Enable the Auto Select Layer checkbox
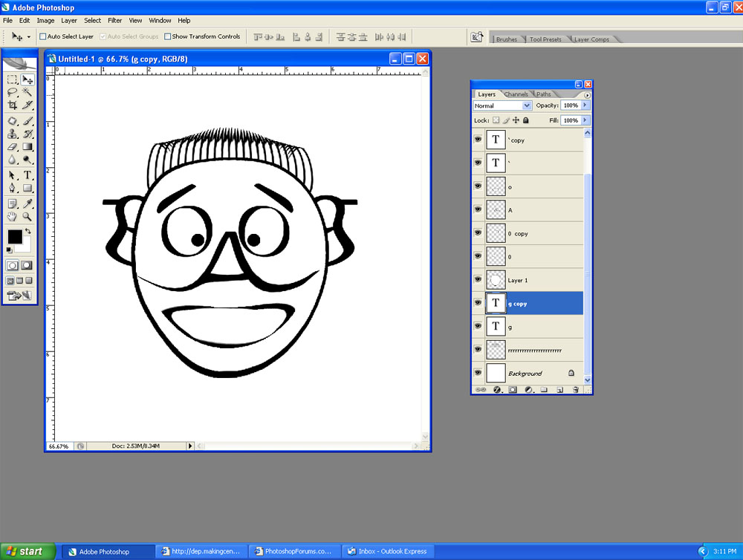Image resolution: width=743 pixels, height=560 pixels. (43, 36)
